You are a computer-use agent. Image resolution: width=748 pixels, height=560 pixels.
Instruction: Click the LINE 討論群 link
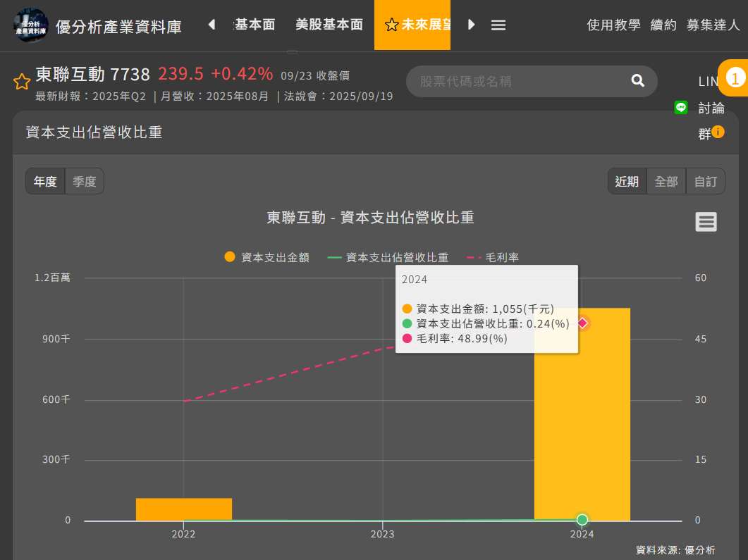click(711, 108)
